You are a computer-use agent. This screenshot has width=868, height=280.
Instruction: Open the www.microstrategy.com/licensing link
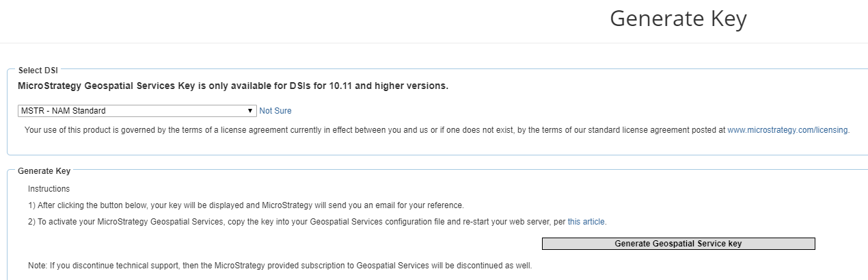coord(787,129)
